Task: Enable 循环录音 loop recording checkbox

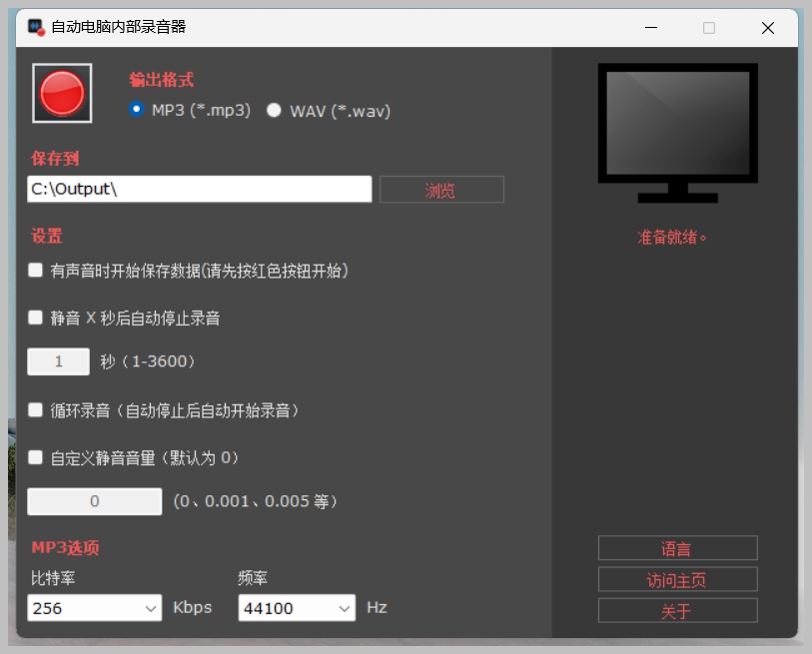Action: 35,410
